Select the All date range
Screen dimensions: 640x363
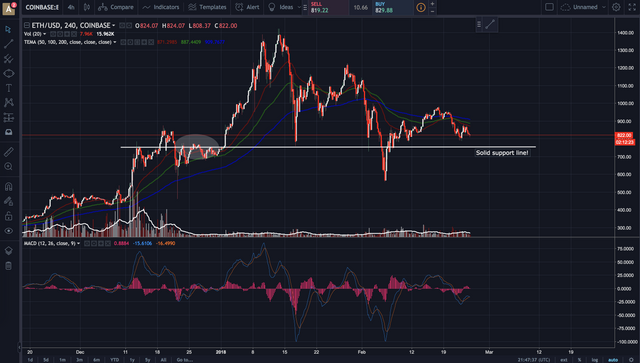pyautogui.click(x=163, y=360)
